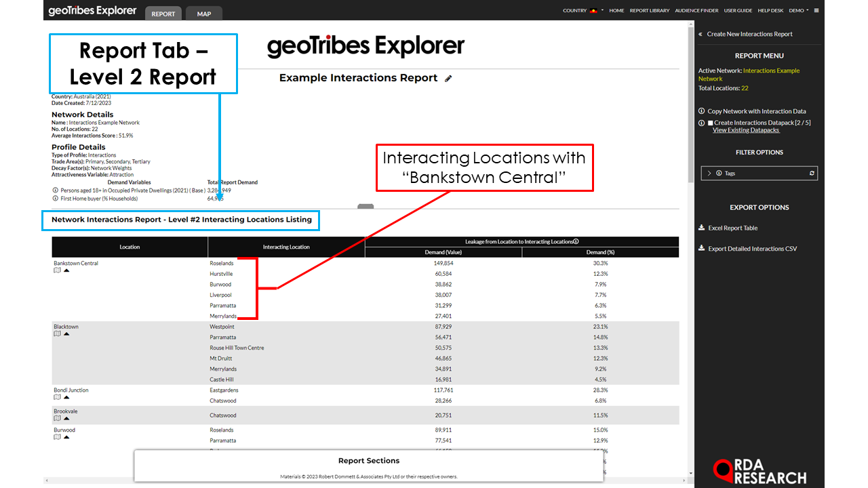
Task: Open HELP DESK menu item
Action: pyautogui.click(x=771, y=11)
